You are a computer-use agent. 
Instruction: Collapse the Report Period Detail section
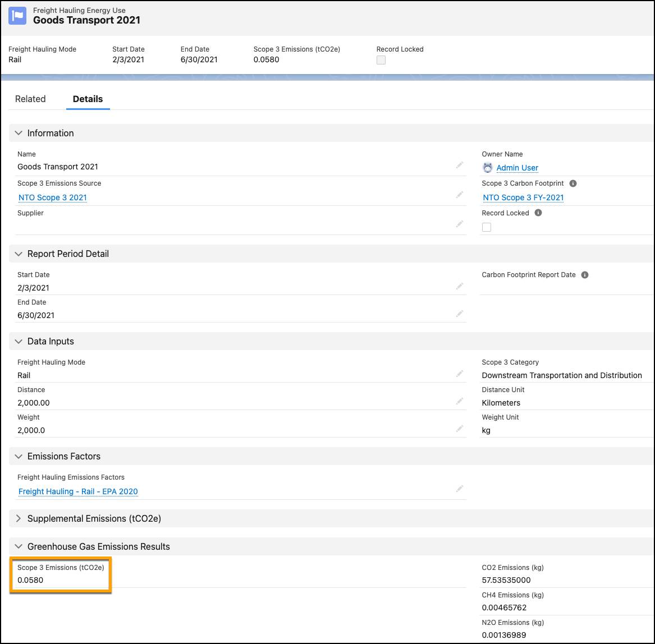(x=19, y=254)
